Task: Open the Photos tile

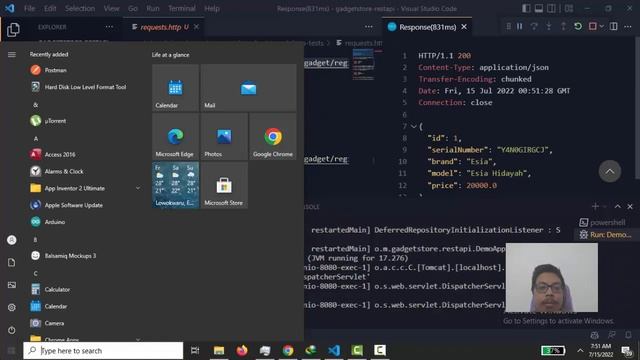Action: click(x=224, y=136)
